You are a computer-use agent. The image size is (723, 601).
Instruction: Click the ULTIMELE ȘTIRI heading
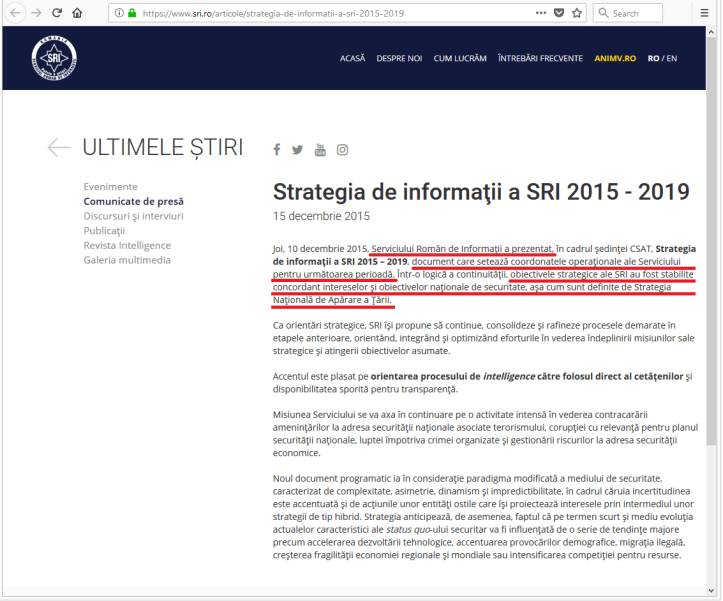(163, 148)
